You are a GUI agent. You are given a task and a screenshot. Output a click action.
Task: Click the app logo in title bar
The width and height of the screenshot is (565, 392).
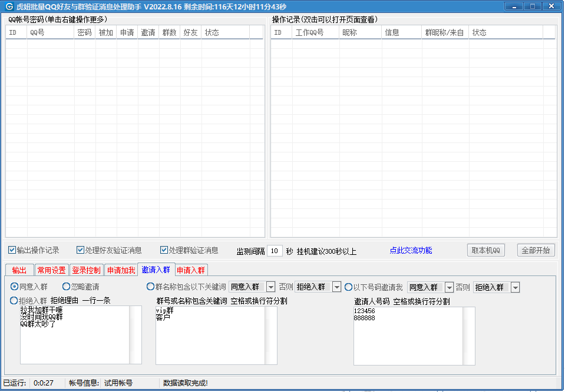point(9,6)
